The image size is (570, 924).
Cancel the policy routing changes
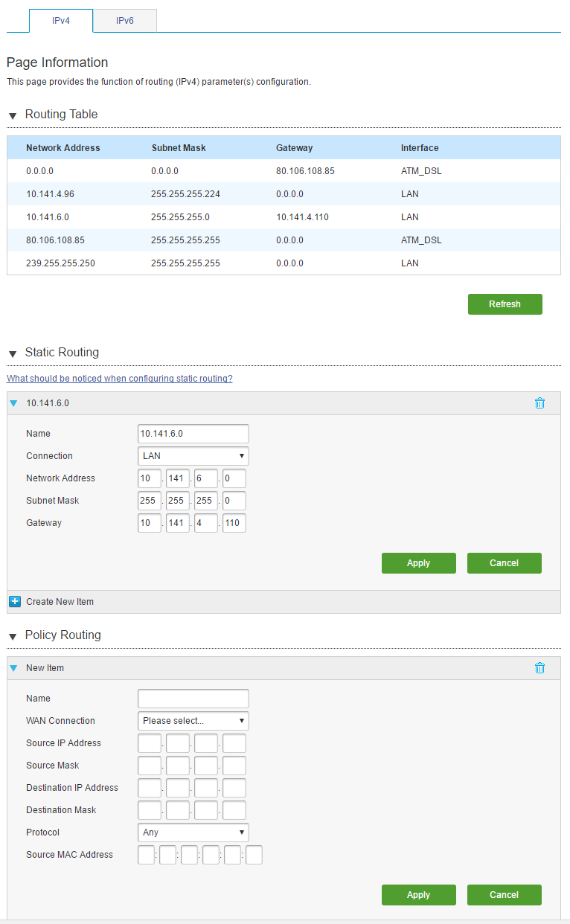(x=504, y=895)
